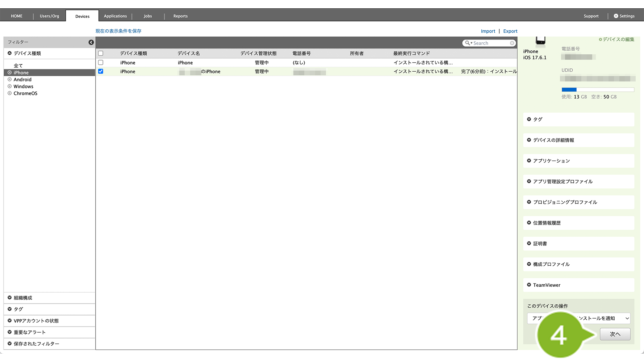This screenshot has height=362, width=644.
Task: Uncheck the second iPhone row checkbox
Action: (x=101, y=71)
